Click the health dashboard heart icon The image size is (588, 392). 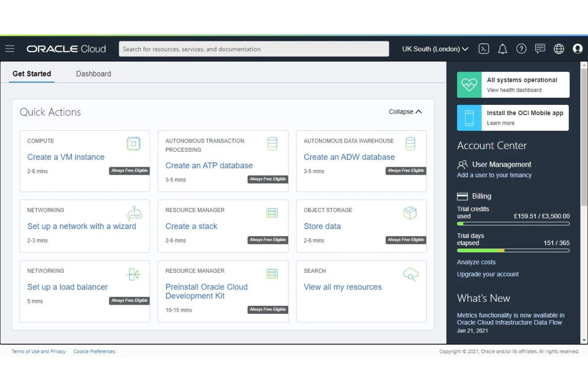pyautogui.click(x=469, y=84)
